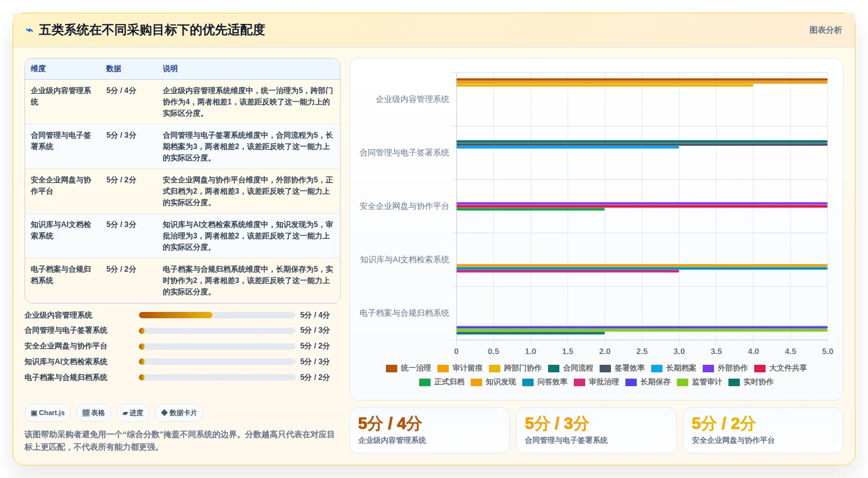Click the progress bar for 企业级内容管理系统

pos(217,315)
